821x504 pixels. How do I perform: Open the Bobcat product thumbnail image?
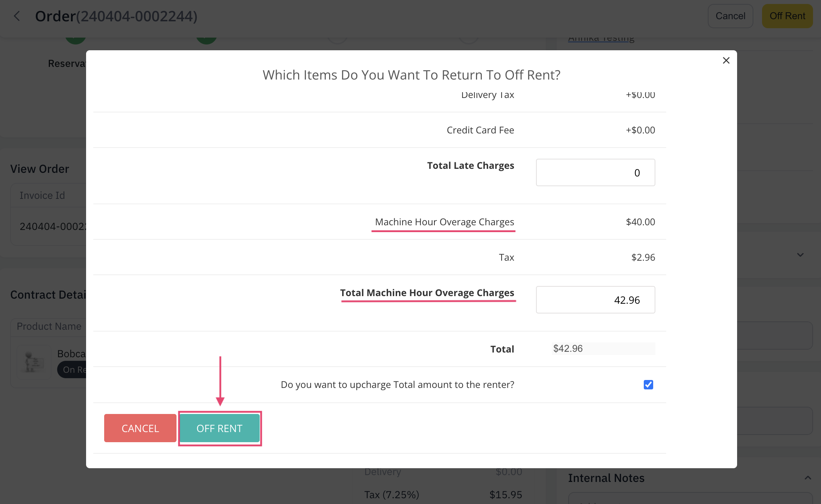coord(34,362)
